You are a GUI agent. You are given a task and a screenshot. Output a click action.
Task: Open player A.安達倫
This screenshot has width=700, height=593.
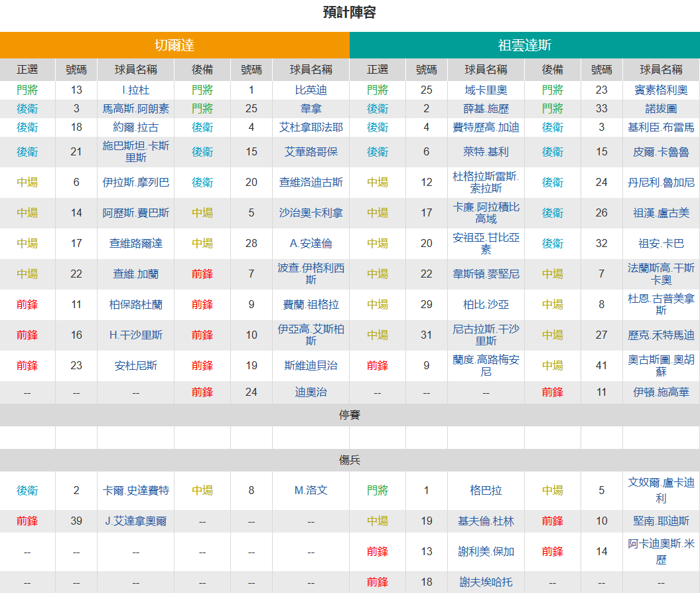[311, 243]
